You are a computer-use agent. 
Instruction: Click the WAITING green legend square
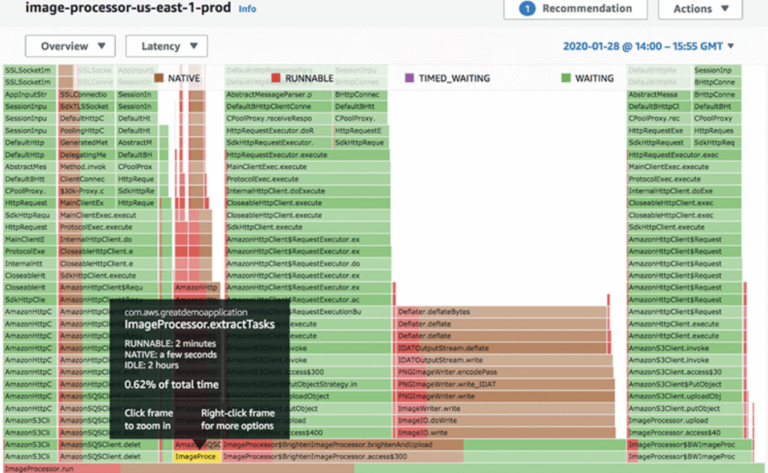tap(566, 78)
